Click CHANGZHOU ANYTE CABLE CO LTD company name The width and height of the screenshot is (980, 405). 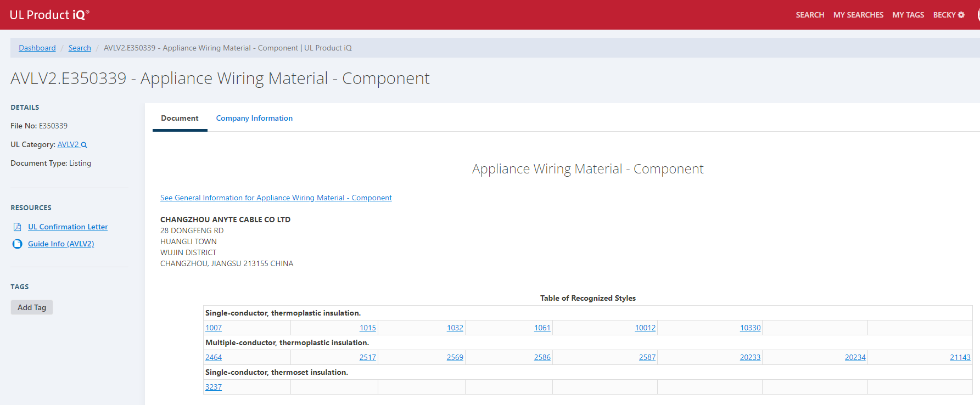click(x=225, y=220)
